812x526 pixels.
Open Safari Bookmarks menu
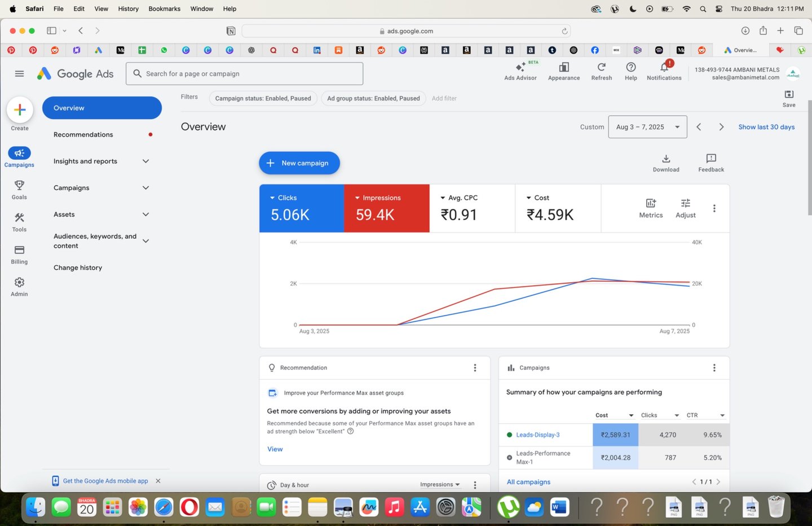point(164,8)
